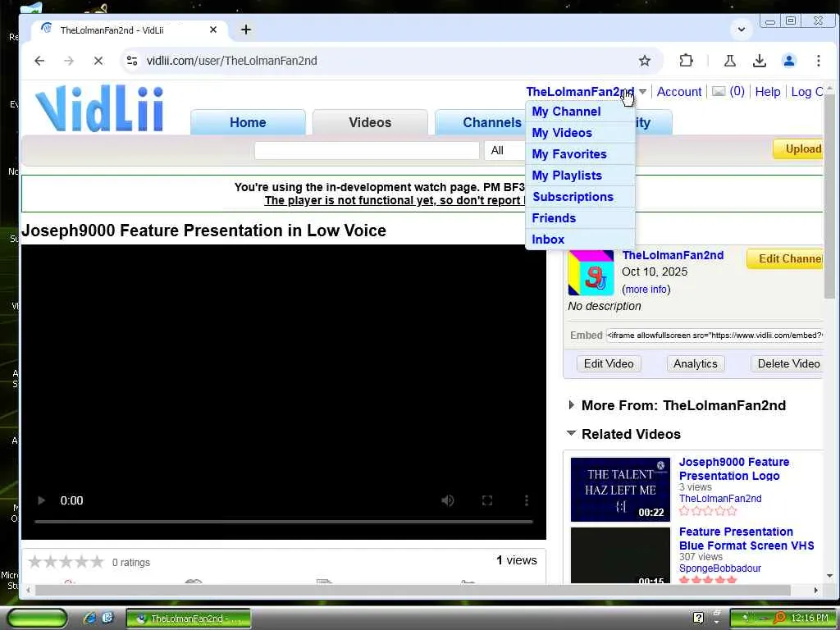Screen dimensions: 840x630
Task: Click the address bar URL
Action: click(x=231, y=61)
